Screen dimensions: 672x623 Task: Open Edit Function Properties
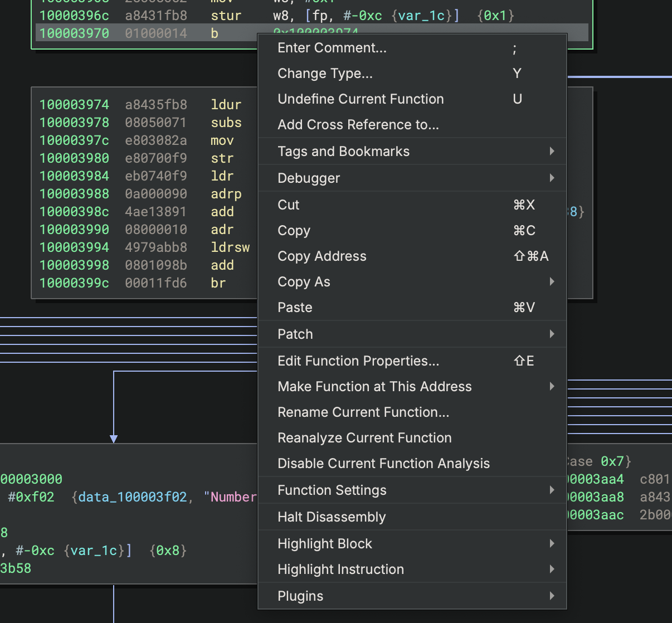tap(358, 361)
